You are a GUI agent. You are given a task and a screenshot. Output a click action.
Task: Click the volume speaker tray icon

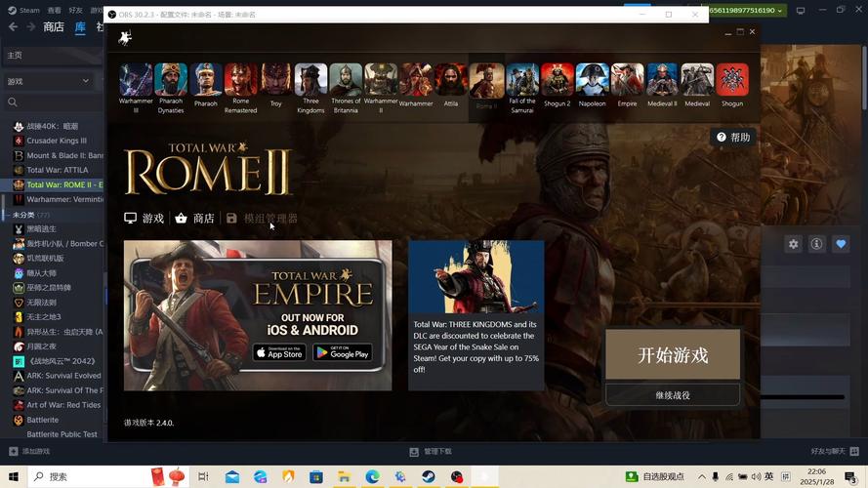tap(756, 476)
